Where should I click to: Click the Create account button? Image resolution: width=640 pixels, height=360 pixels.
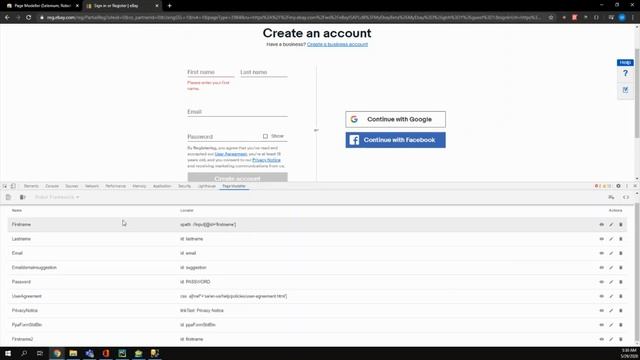pyautogui.click(x=238, y=178)
